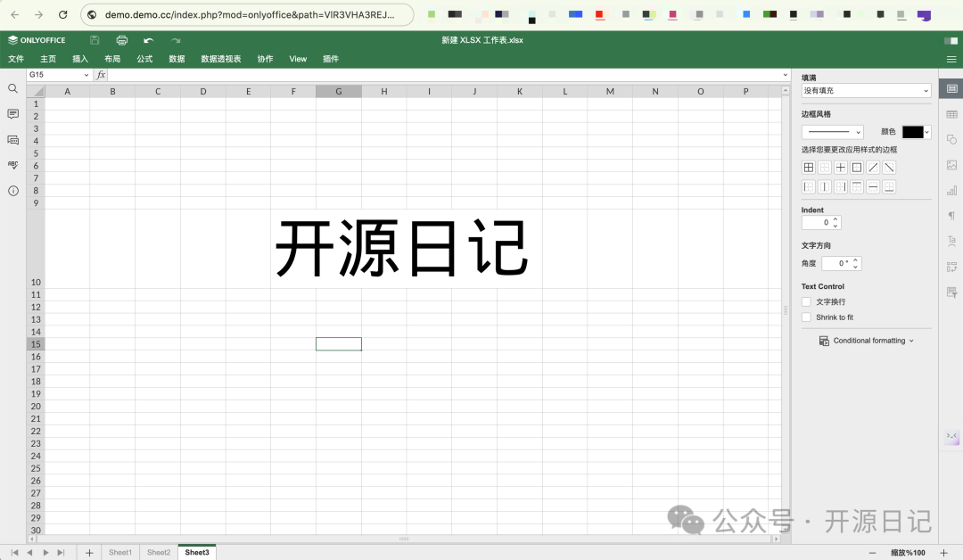Click the black border color swatch

click(x=913, y=132)
